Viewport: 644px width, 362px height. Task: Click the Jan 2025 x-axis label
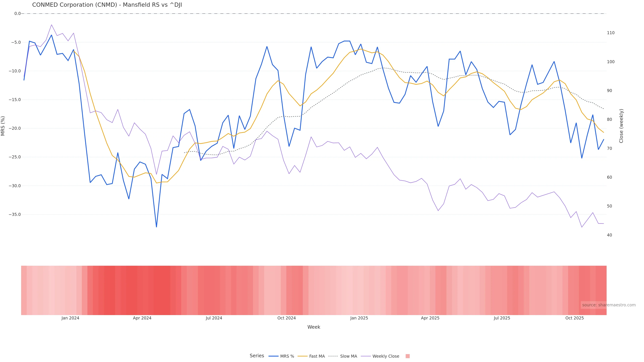pos(359,318)
